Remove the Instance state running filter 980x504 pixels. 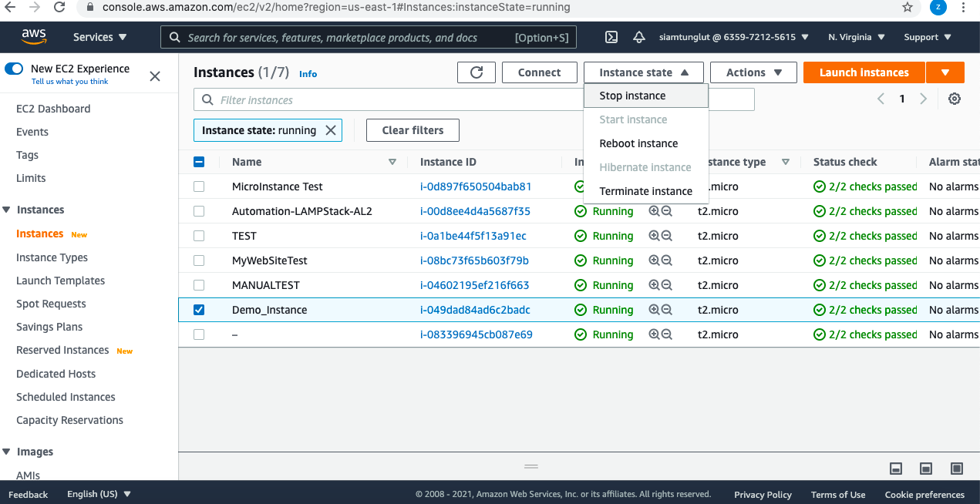[330, 130]
